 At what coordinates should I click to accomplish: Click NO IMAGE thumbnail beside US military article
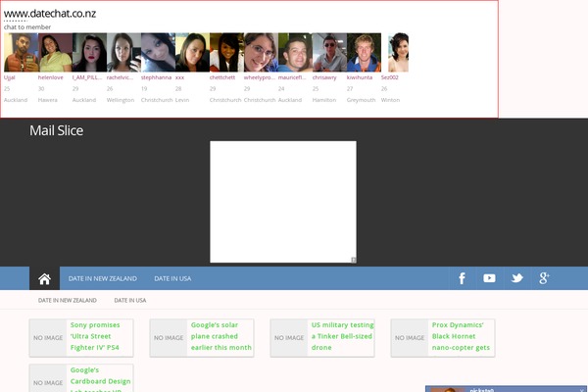point(289,337)
